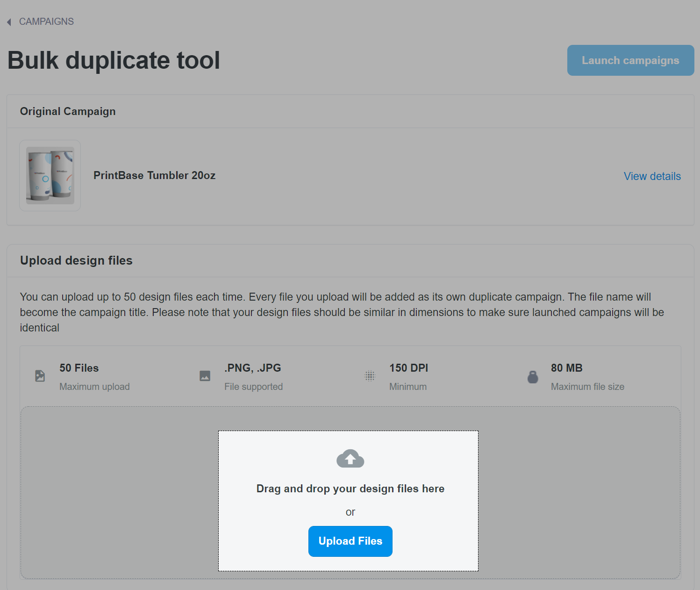The height and width of the screenshot is (590, 700).
Task: Click the 'Maximum upload' label
Action: pyautogui.click(x=94, y=387)
